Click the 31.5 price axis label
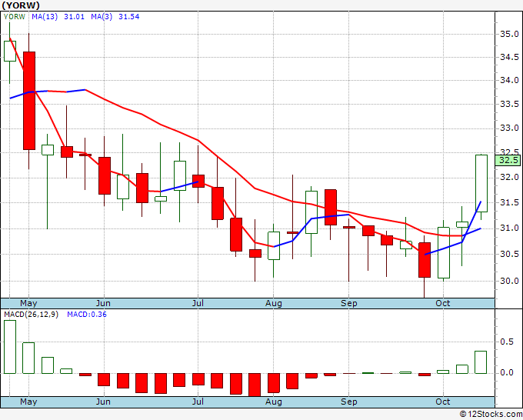Viewport: 523px width, 420px height. point(509,202)
